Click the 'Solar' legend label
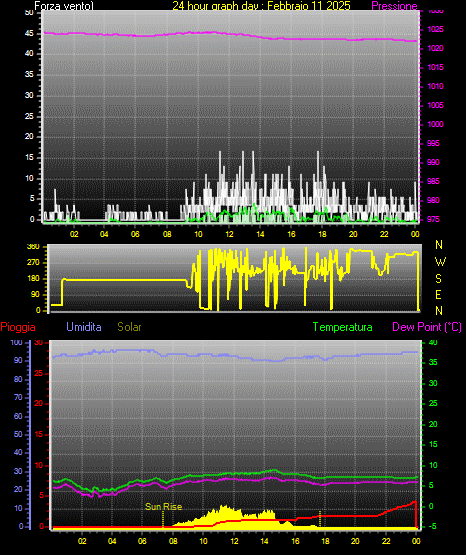The image size is (466, 555). coord(130,327)
